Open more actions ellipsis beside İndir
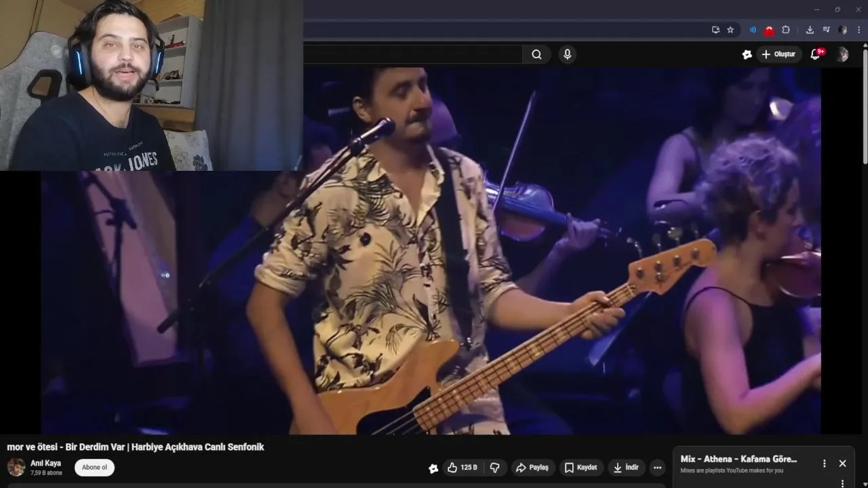The image size is (868, 488). pyautogui.click(x=657, y=468)
